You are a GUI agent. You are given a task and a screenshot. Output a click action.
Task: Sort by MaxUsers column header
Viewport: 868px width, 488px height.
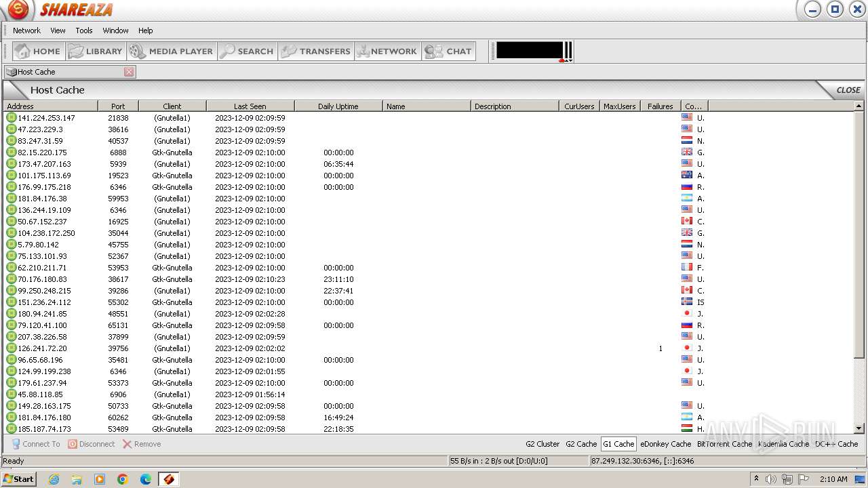[x=620, y=106]
